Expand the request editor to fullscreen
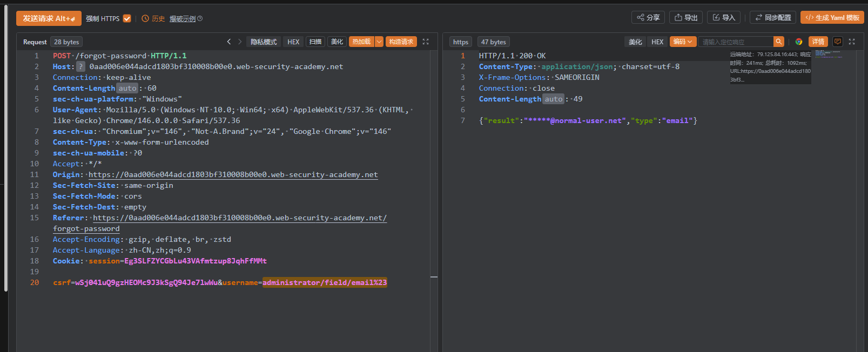Viewport: 868px width, 352px height. tap(426, 42)
